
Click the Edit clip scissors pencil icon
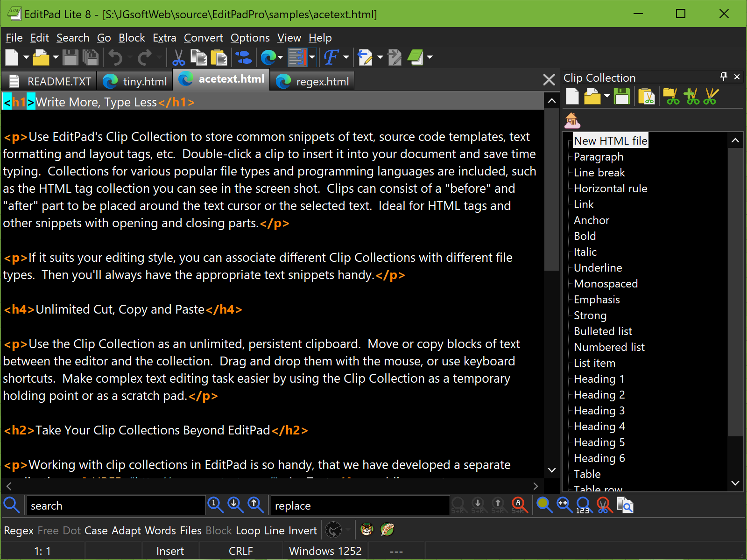pyautogui.click(x=711, y=96)
